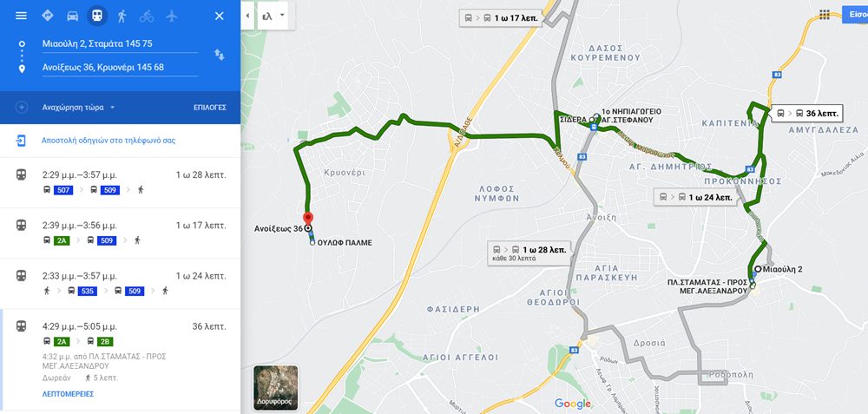Select the driving car travel mode
Image resolution: width=868 pixels, height=414 pixels.
pyautogui.click(x=73, y=16)
